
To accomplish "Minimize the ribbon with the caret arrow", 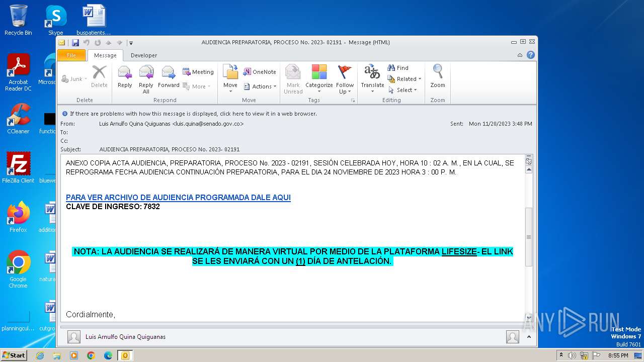I will pos(520,55).
